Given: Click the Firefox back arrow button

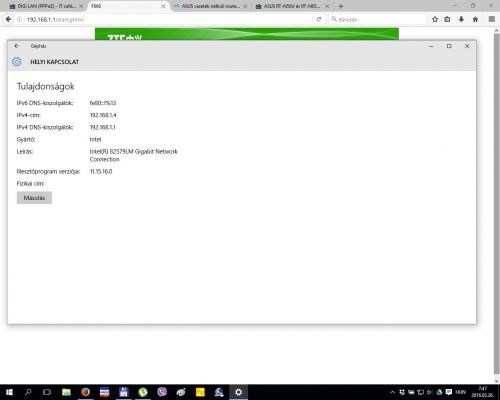Looking at the screenshot, I should pyautogui.click(x=8, y=19).
